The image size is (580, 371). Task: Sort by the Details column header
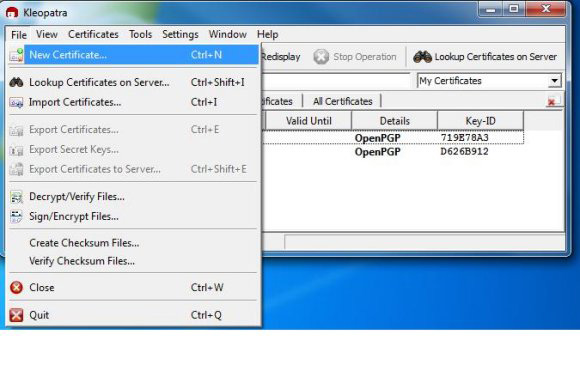395,121
